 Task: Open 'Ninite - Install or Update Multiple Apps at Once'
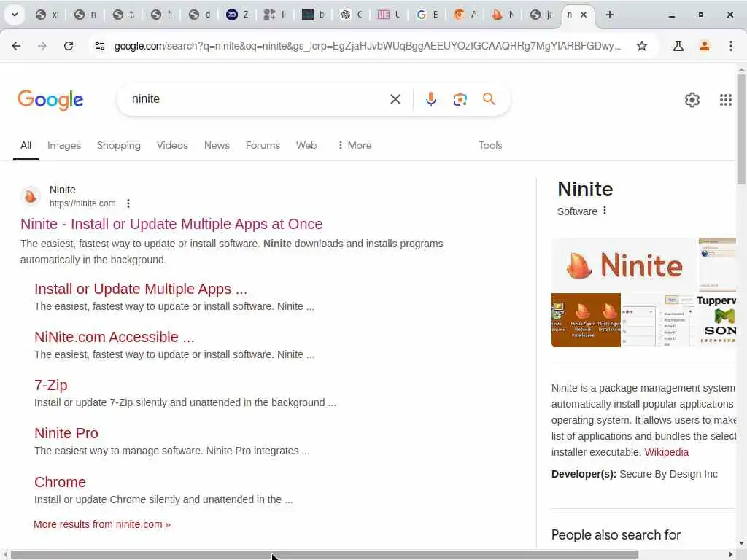[x=171, y=224]
